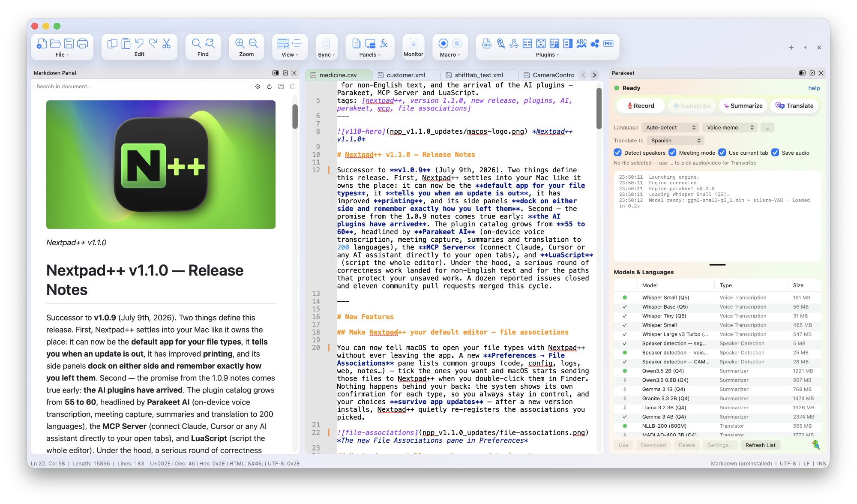Save the Markdown preview with floppy icon
Viewport: 857px width, 504px height.
coord(281,87)
